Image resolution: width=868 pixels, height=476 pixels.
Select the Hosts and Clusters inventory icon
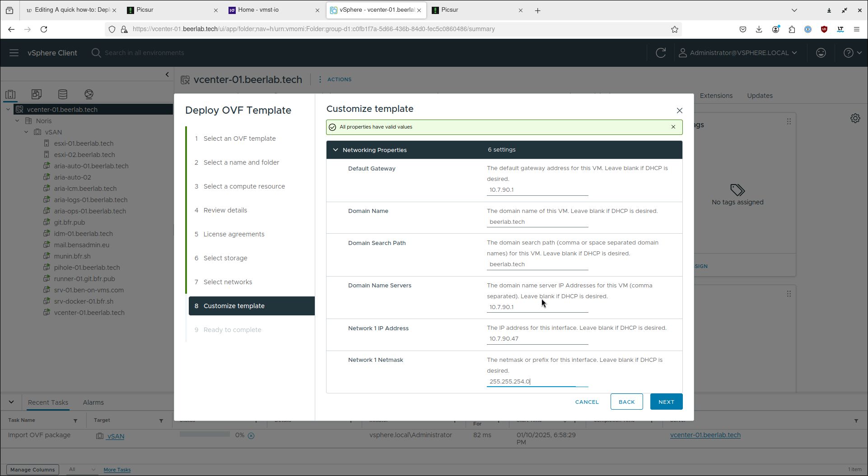coord(10,94)
